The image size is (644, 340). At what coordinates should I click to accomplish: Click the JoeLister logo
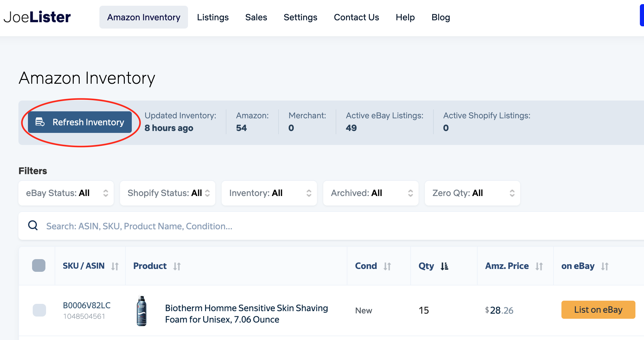[37, 17]
